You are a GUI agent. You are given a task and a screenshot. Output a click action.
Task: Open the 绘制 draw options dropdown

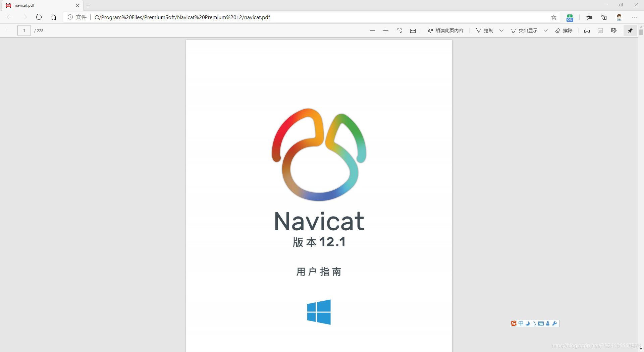501,31
